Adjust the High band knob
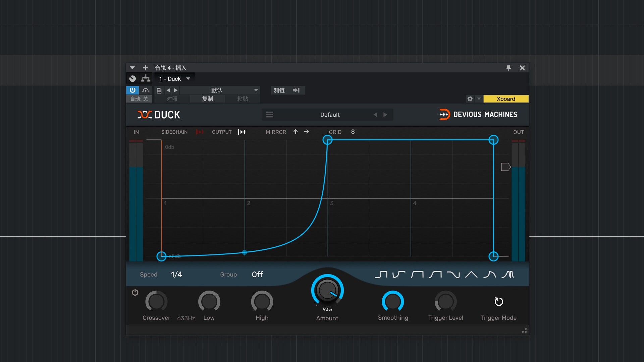Screen dimensions: 644x362 (262, 302)
